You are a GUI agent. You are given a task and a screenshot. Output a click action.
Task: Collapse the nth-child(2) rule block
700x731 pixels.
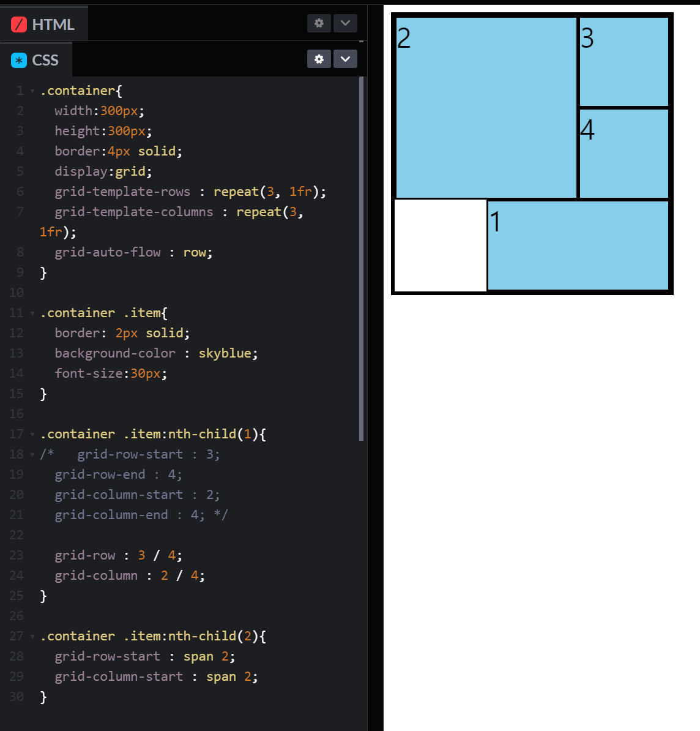[x=31, y=636]
